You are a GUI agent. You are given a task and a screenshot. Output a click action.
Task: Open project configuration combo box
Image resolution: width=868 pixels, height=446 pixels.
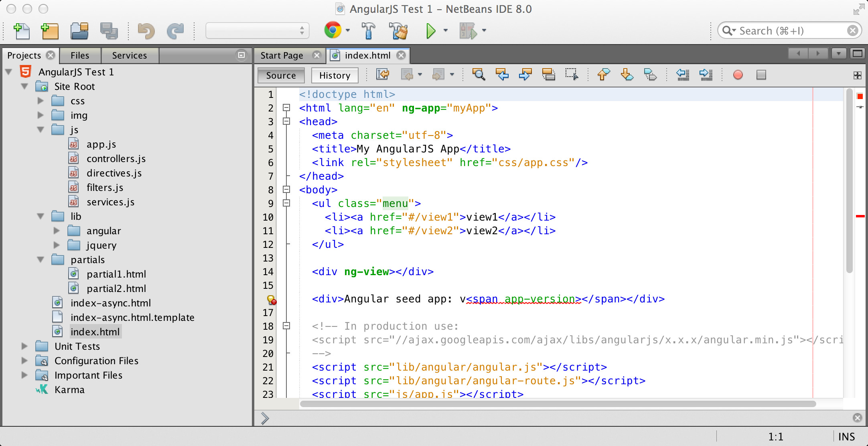(257, 31)
